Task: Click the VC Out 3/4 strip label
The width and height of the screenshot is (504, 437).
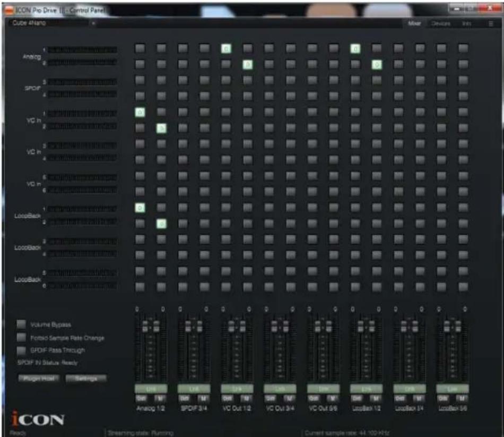Action: (x=280, y=408)
